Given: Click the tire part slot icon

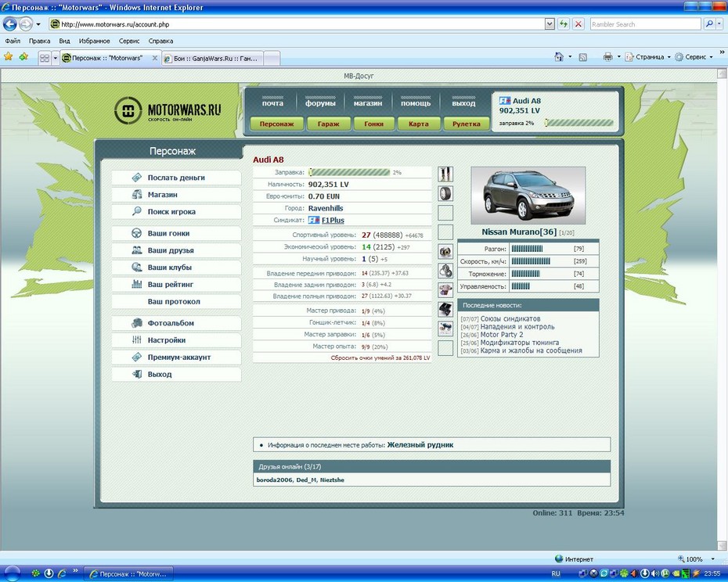Looking at the screenshot, I should (445, 193).
